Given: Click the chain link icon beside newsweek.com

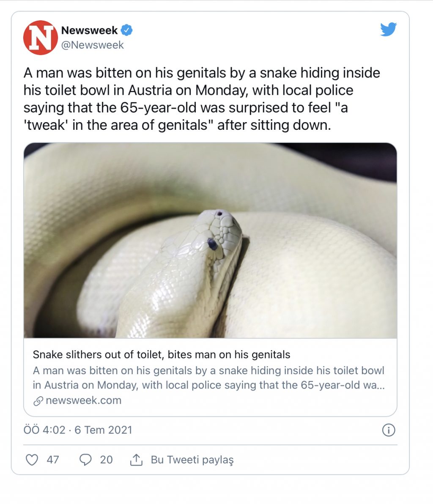Looking at the screenshot, I should click(38, 401).
